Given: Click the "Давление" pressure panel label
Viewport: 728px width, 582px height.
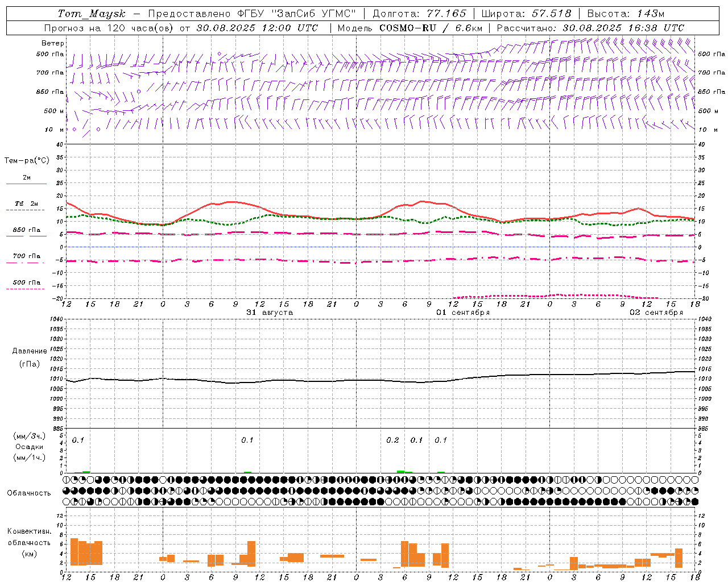Looking at the screenshot, I should 30,351.
